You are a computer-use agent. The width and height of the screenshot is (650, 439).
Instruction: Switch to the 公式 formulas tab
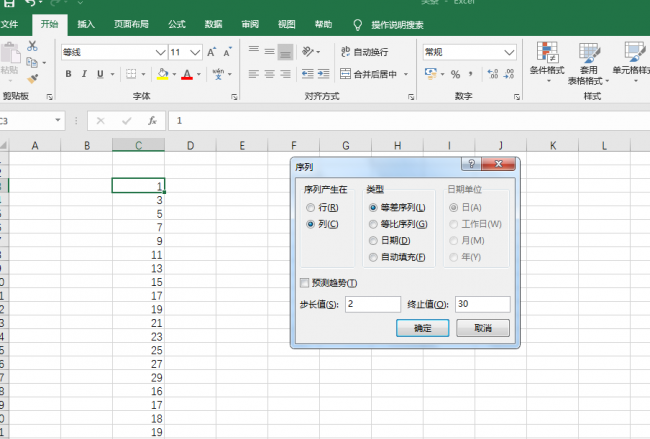point(177,24)
